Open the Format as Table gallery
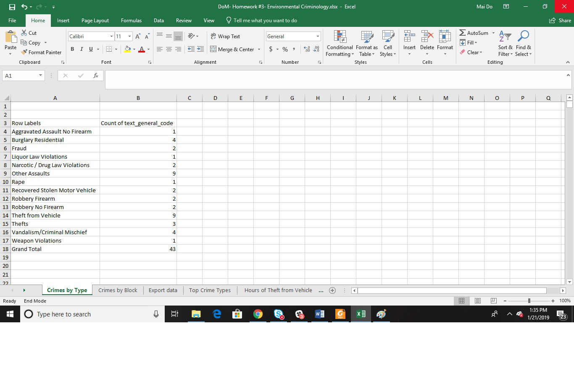Image resolution: width=574 pixels, height=392 pixels. point(366,43)
